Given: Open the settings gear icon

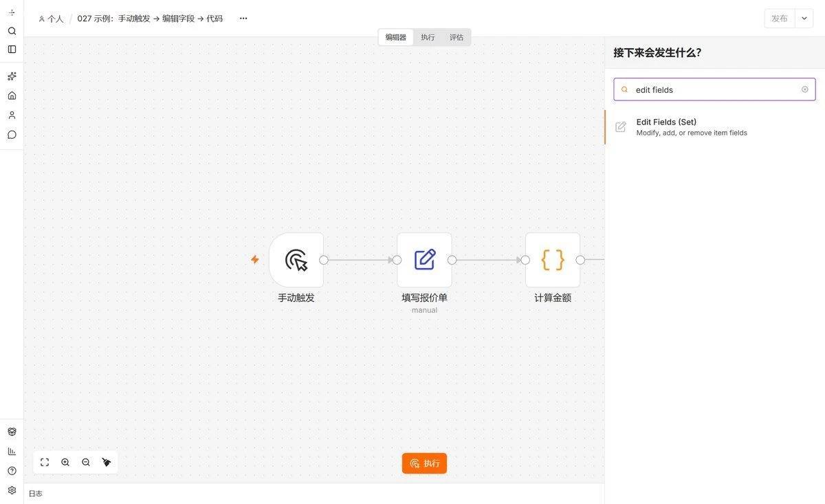Looking at the screenshot, I should (x=12, y=490).
